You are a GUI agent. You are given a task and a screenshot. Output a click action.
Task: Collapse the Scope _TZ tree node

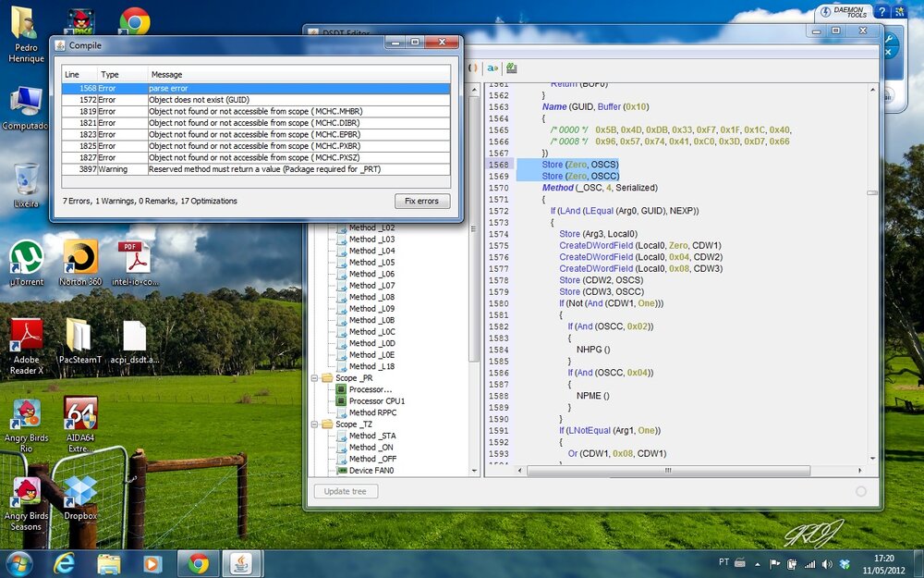click(x=315, y=424)
